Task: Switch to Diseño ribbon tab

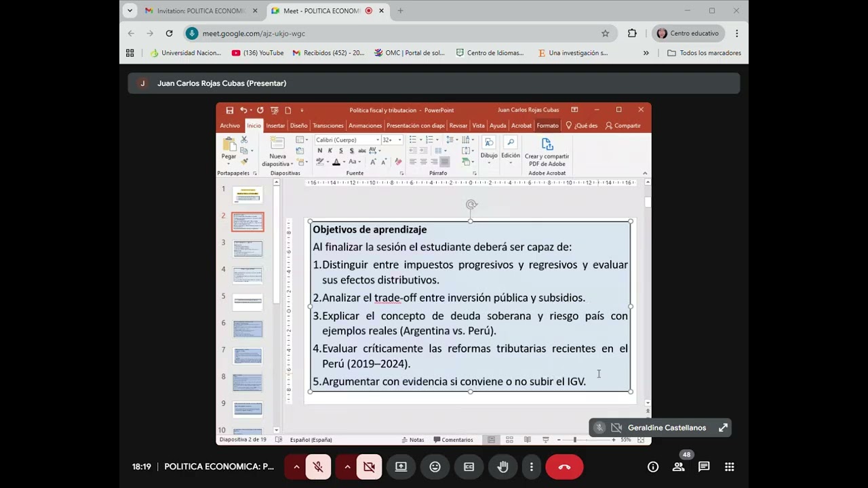Action: (298, 125)
